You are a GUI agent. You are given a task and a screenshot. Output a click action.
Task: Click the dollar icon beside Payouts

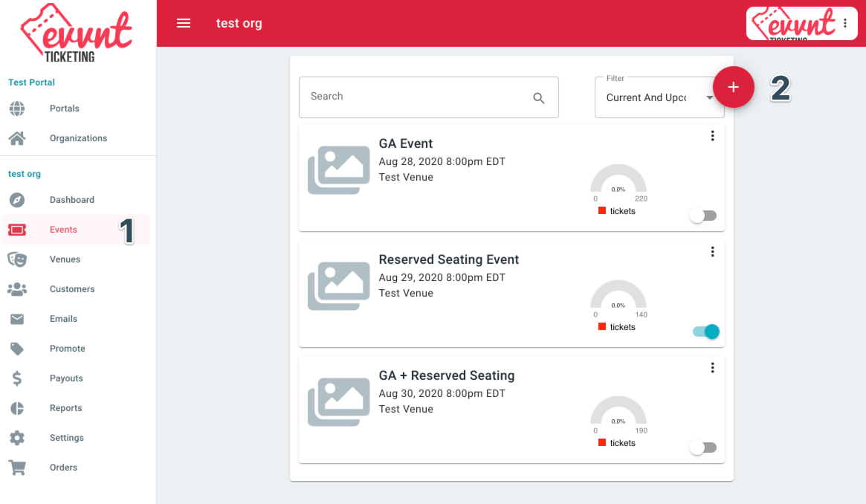click(x=17, y=378)
